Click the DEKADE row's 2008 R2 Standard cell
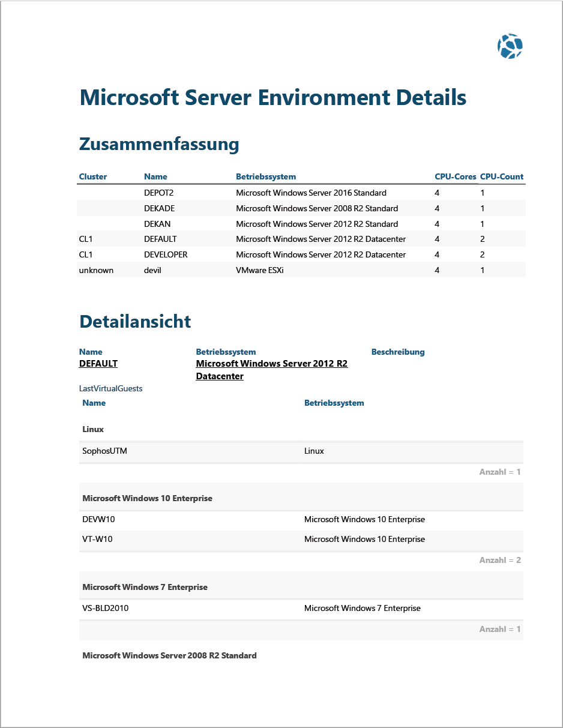This screenshot has height=728, width=563. point(317,208)
